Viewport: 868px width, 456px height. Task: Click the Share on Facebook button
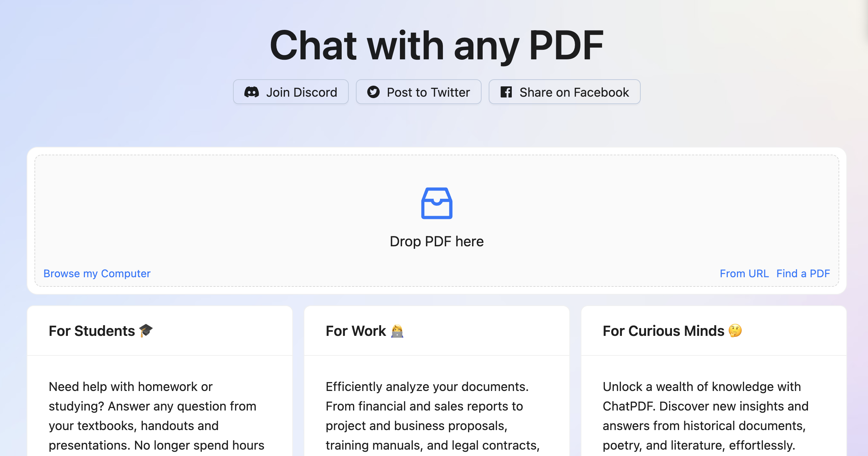pos(564,92)
